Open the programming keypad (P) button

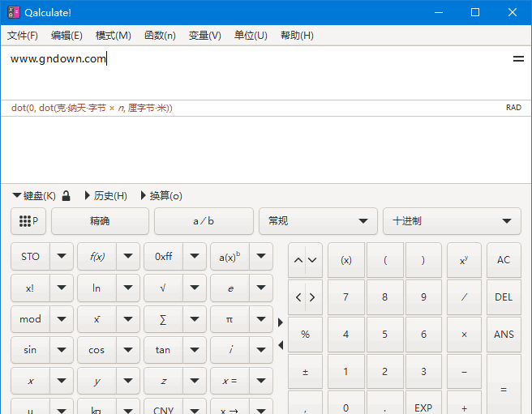28,221
